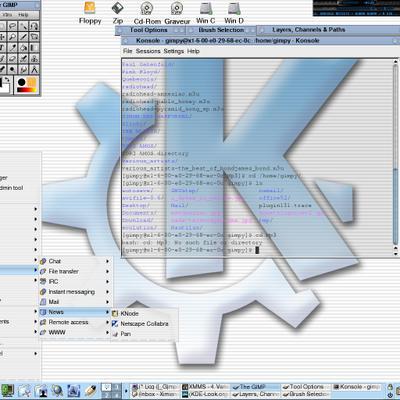Screen dimensions: 400x400
Task: Expand the Remote access submenu arrow
Action: [107, 322]
